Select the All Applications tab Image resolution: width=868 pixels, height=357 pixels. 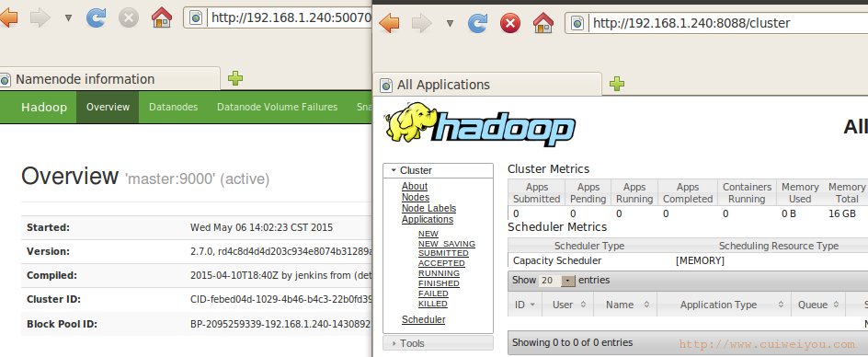(487, 85)
